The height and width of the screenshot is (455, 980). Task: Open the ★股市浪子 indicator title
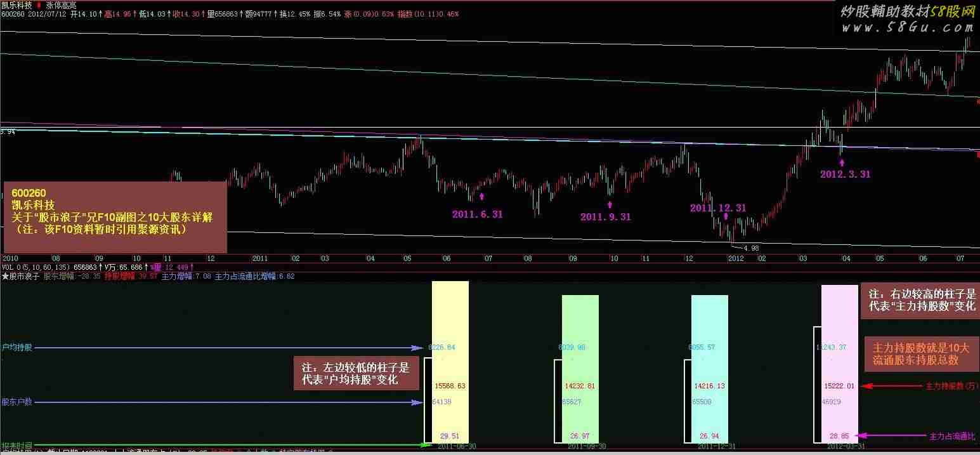20,276
